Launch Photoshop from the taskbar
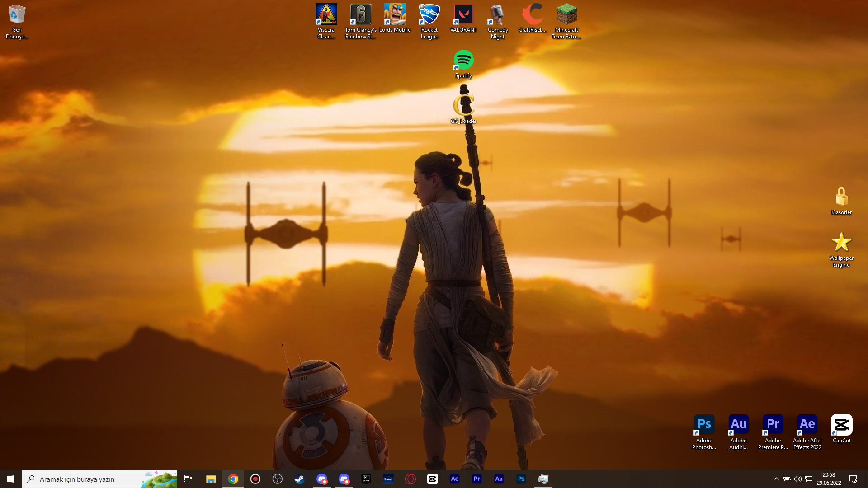868x488 pixels. pyautogui.click(x=521, y=479)
